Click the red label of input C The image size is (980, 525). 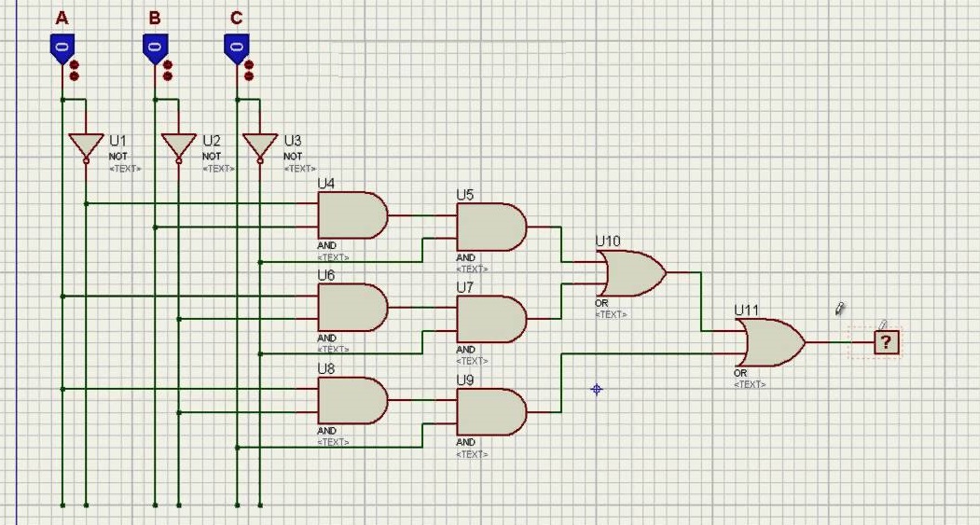(236, 18)
